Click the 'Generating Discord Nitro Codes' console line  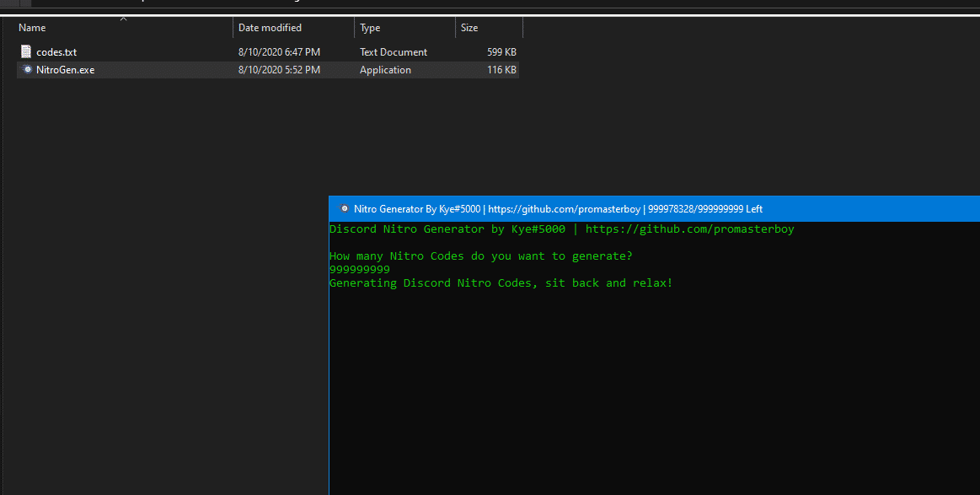(x=501, y=282)
